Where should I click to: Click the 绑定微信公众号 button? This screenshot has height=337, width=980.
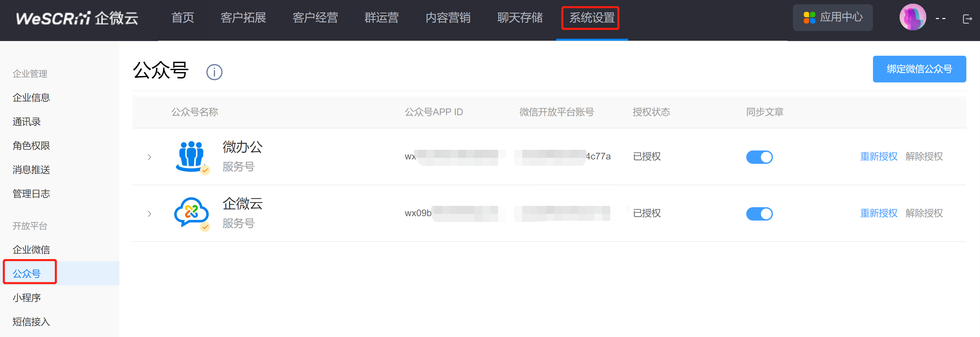[919, 69]
